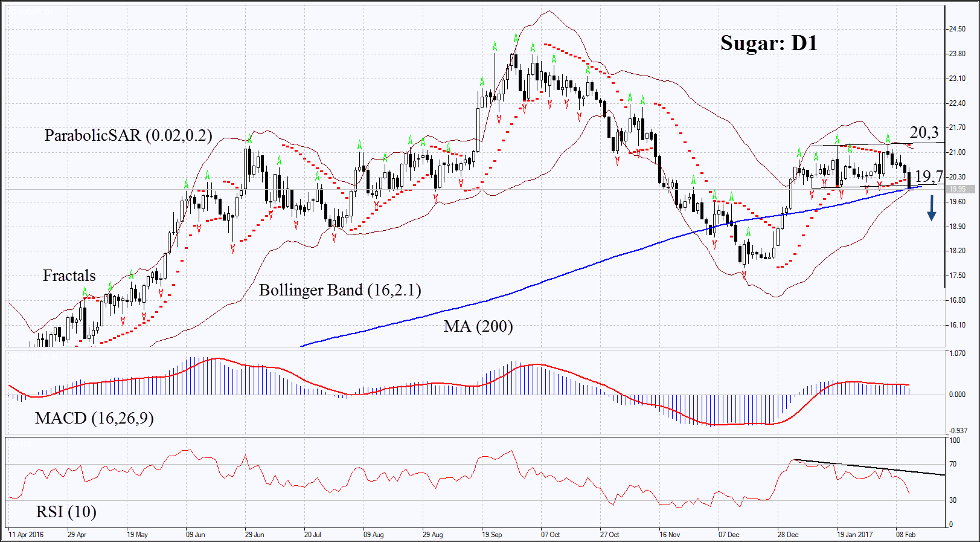Click the 1.070 MACD scale value
The width and height of the screenshot is (980, 542).
pos(957,353)
